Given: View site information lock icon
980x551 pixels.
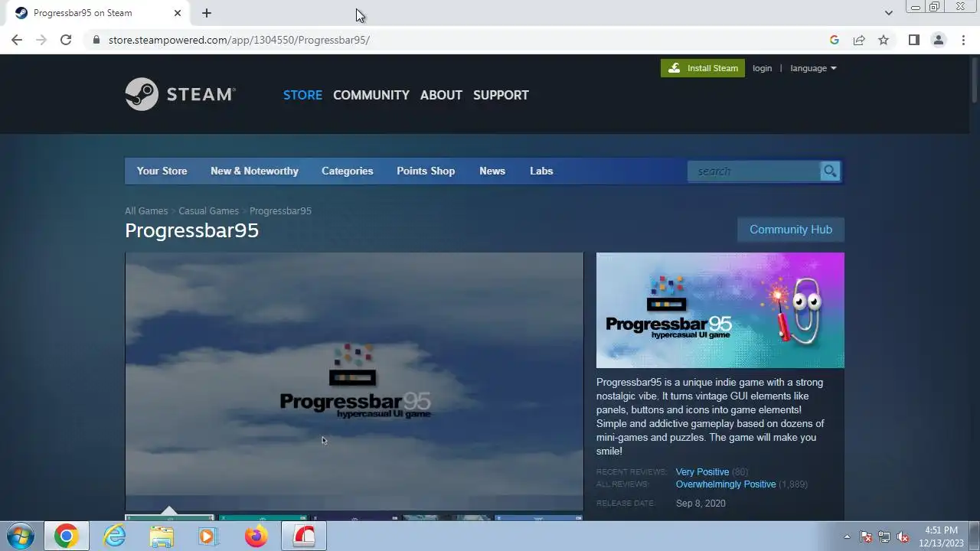Looking at the screenshot, I should (x=96, y=40).
